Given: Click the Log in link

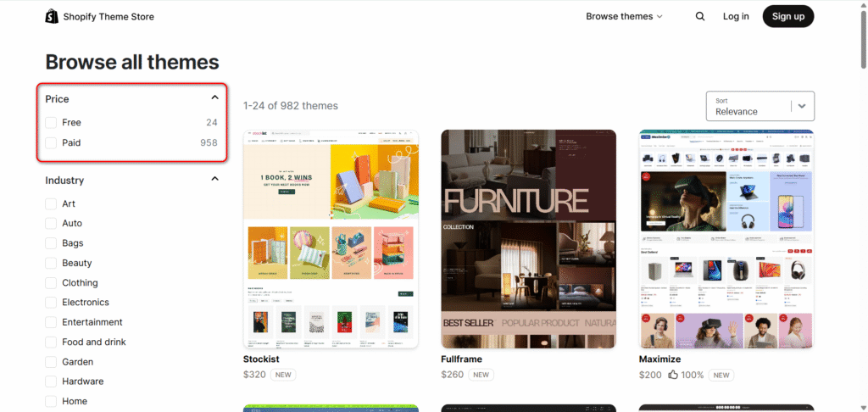Looking at the screenshot, I should click(736, 17).
